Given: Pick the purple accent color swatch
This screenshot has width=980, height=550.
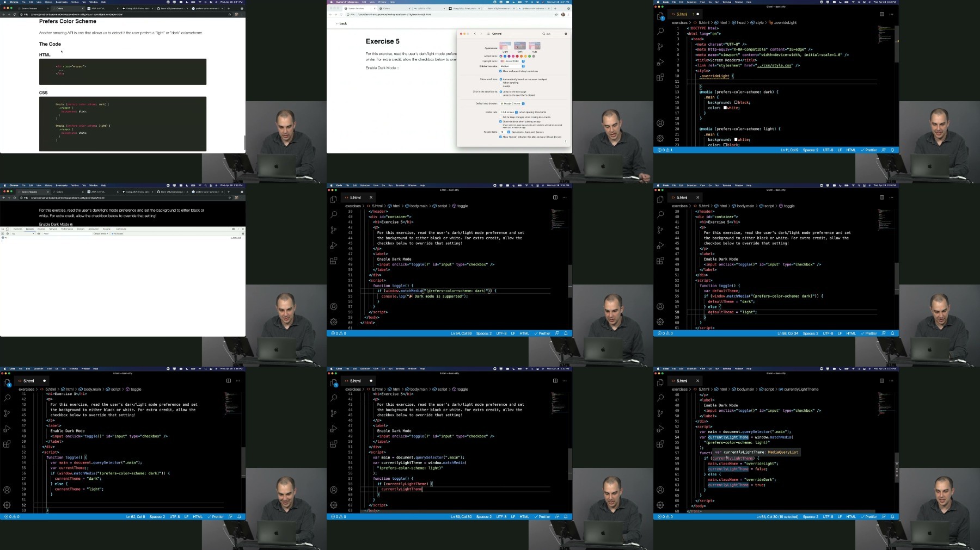Looking at the screenshot, I should (x=509, y=56).
